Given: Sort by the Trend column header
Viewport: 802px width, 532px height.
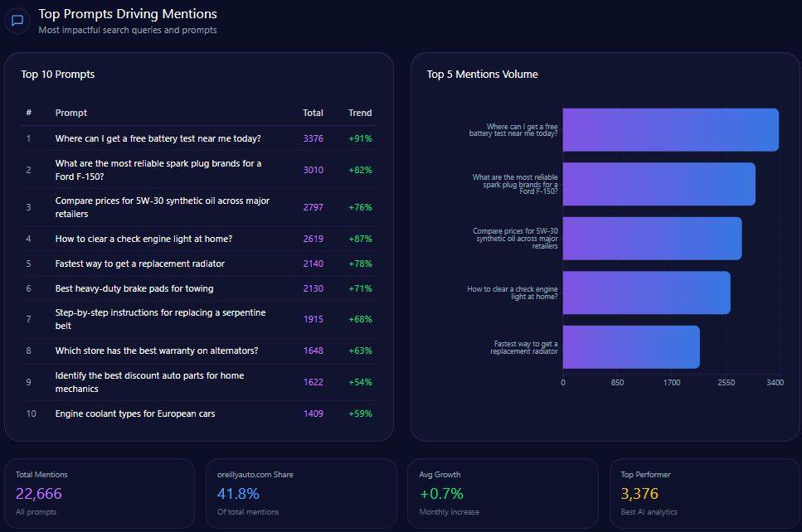Looking at the screenshot, I should point(360,113).
